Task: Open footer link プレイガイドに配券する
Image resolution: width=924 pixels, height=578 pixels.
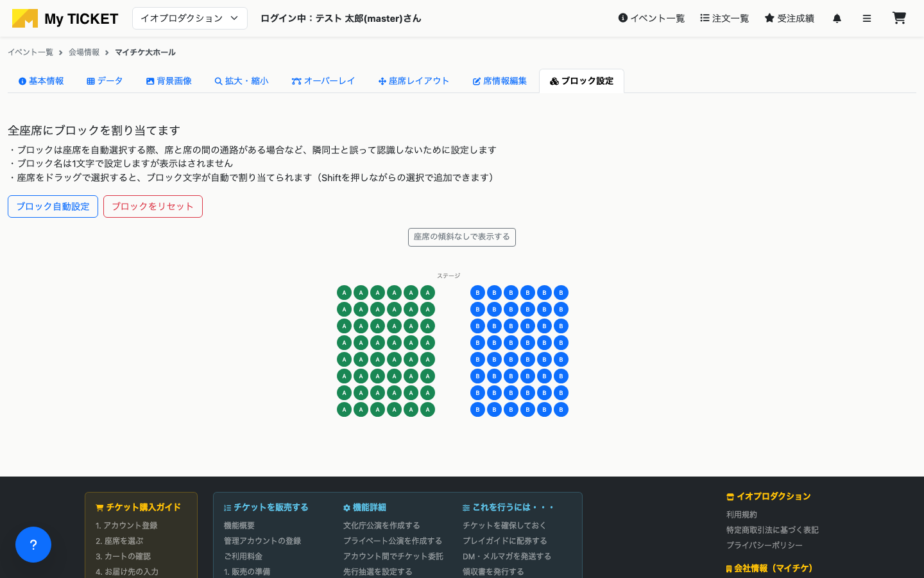Action: pos(505,541)
